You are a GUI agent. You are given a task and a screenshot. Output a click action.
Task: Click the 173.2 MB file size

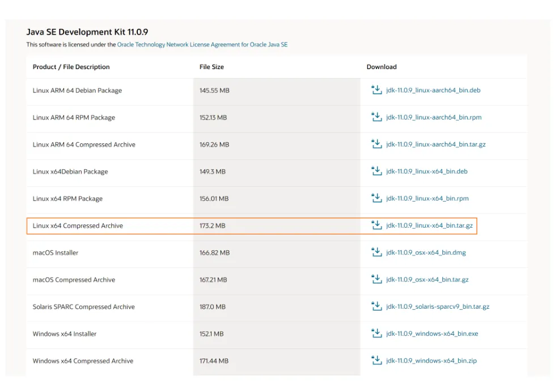tap(213, 225)
